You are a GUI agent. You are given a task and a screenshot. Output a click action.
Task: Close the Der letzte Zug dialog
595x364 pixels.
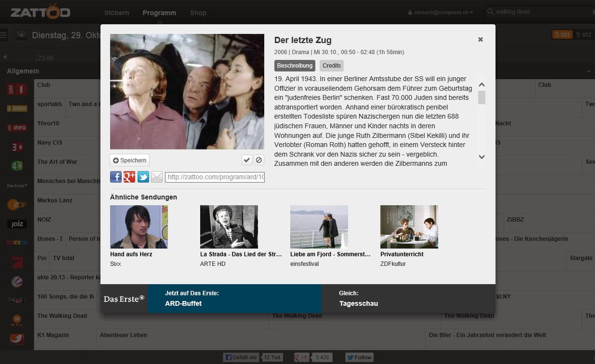[480, 40]
